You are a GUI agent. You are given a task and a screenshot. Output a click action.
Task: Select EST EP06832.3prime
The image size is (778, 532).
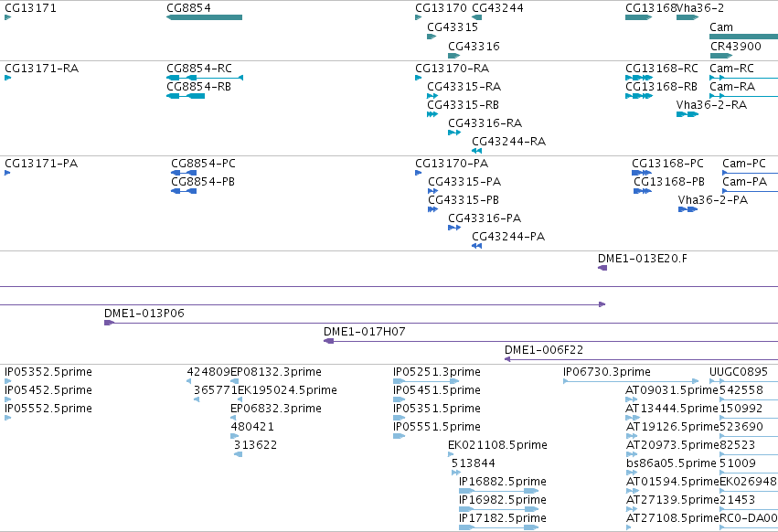coord(276,408)
